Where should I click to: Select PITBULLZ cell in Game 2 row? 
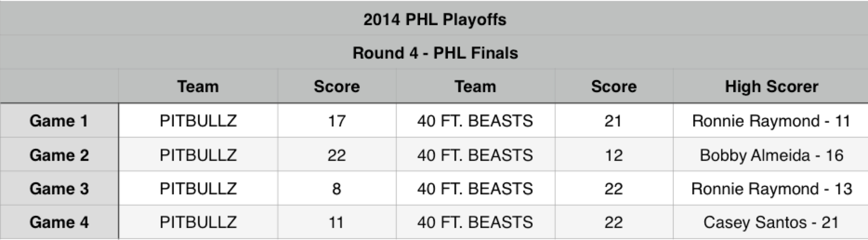(198, 155)
